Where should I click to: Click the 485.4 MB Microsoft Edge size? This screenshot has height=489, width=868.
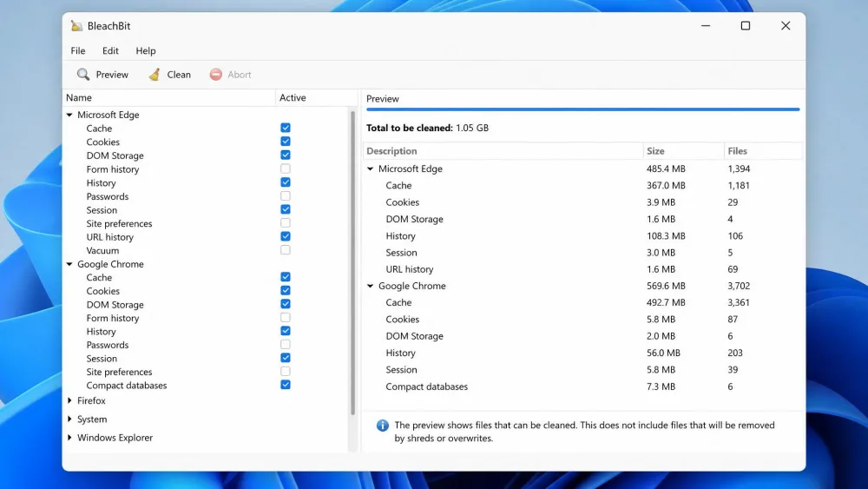click(x=666, y=169)
